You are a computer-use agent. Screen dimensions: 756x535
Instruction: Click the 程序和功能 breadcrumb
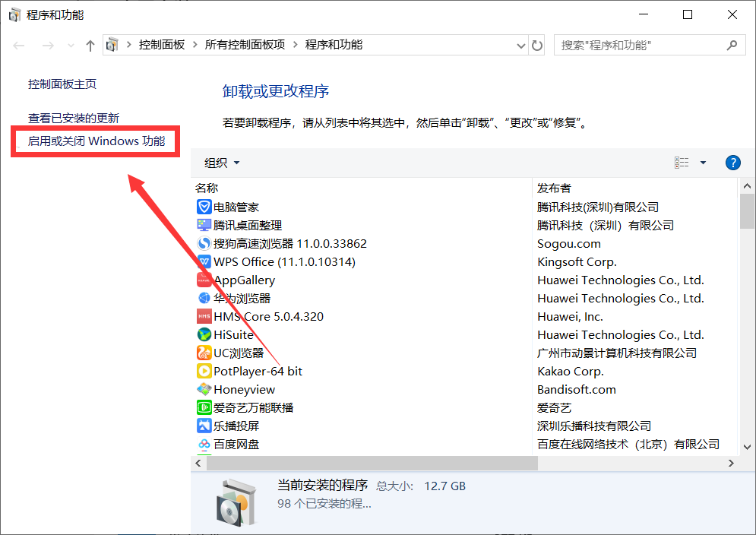tap(334, 45)
